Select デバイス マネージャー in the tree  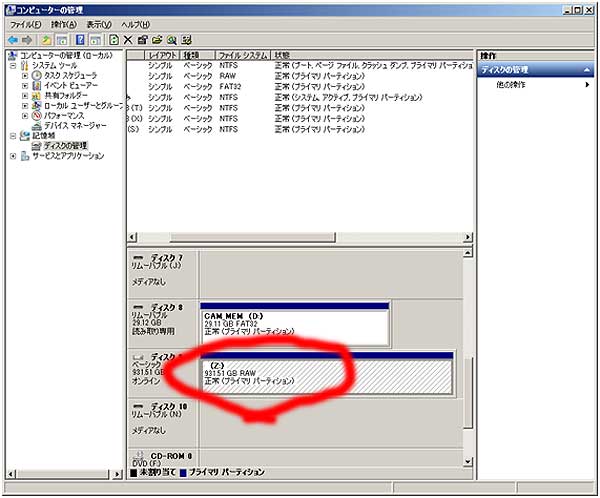[x=70, y=126]
